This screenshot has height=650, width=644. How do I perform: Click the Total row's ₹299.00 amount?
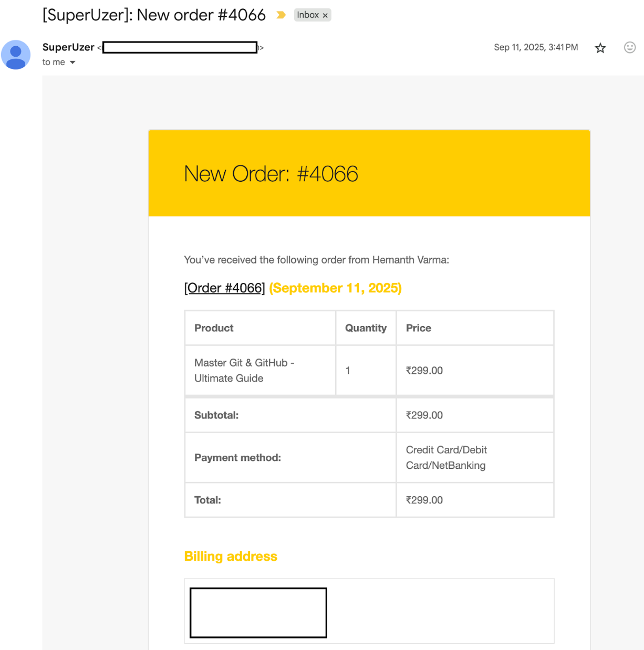424,500
